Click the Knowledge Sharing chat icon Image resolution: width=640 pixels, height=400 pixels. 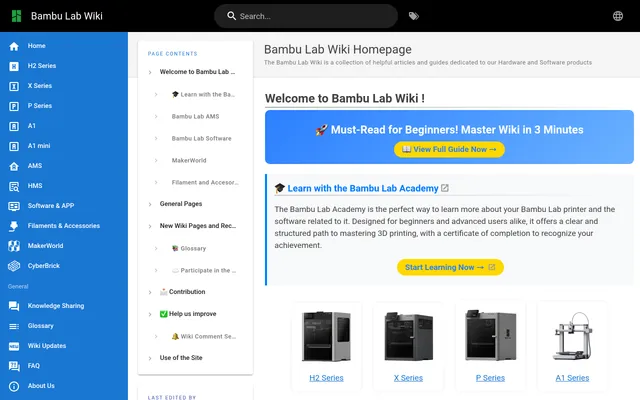pyautogui.click(x=14, y=306)
